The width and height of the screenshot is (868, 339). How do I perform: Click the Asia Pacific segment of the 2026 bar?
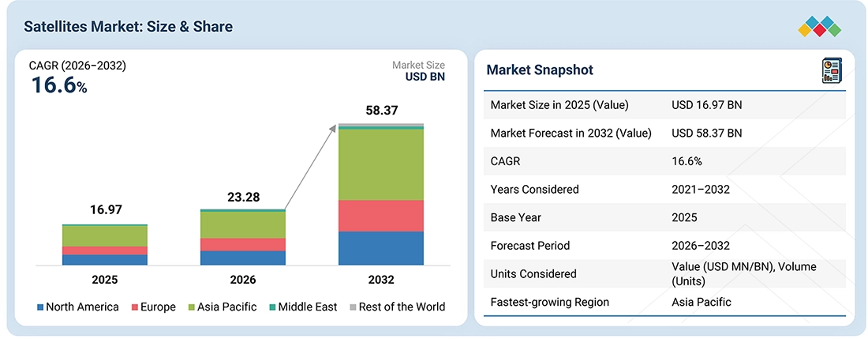click(x=243, y=225)
